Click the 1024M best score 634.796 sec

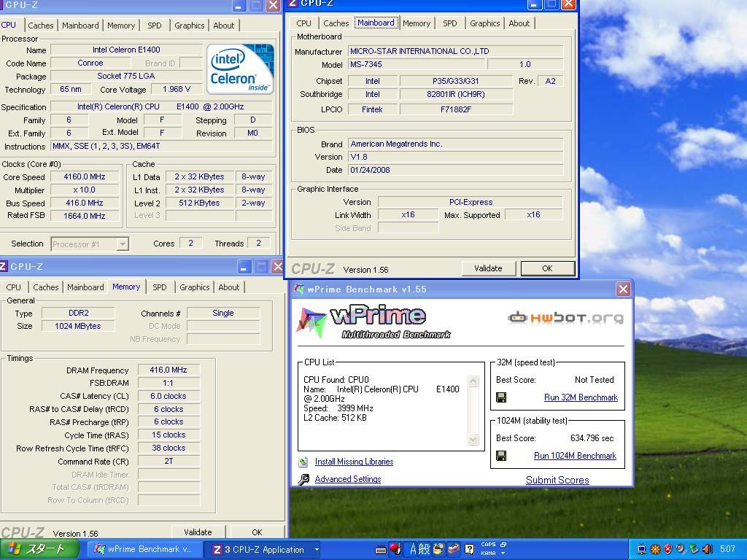point(592,438)
